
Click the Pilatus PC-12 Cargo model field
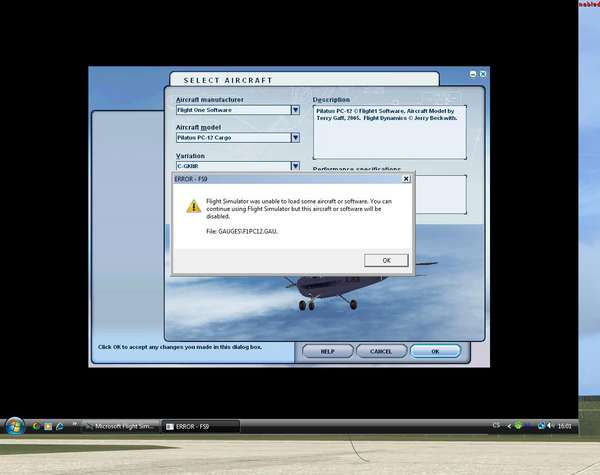coord(233,137)
